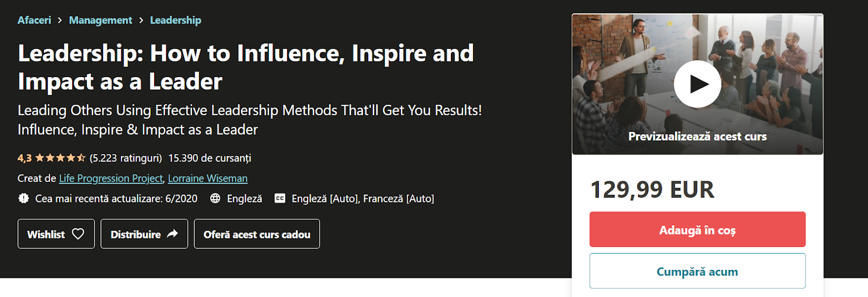The width and height of the screenshot is (868, 297).
Task: Click the Previzualizează acest curs label
Action: click(697, 136)
